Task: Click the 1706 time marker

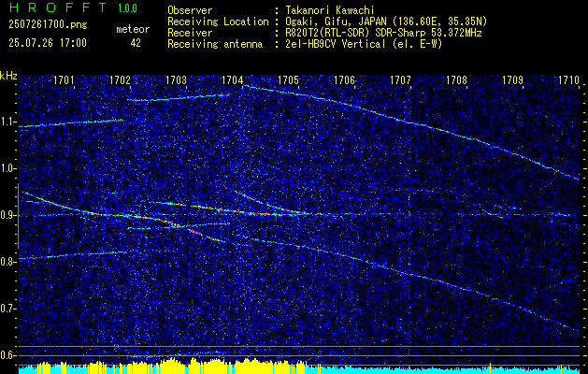Action: [x=344, y=80]
